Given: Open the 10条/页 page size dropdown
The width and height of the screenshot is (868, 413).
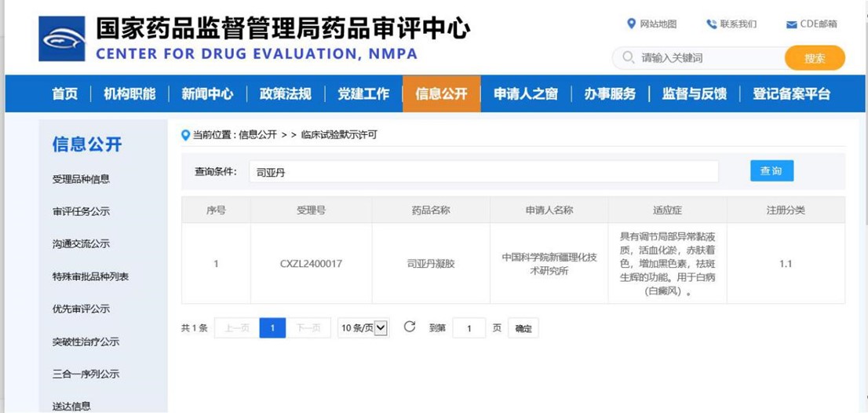Looking at the screenshot, I should (x=363, y=327).
